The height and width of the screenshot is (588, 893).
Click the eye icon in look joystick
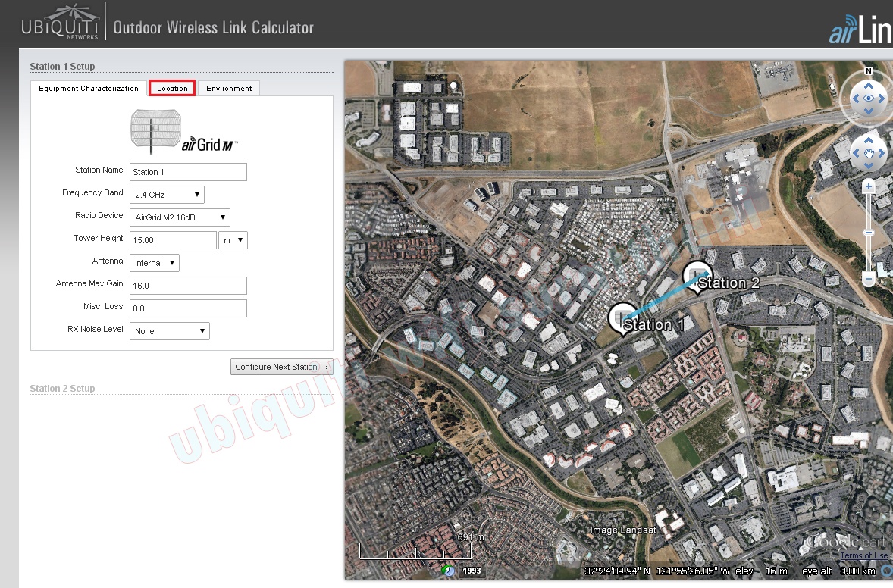(x=869, y=99)
